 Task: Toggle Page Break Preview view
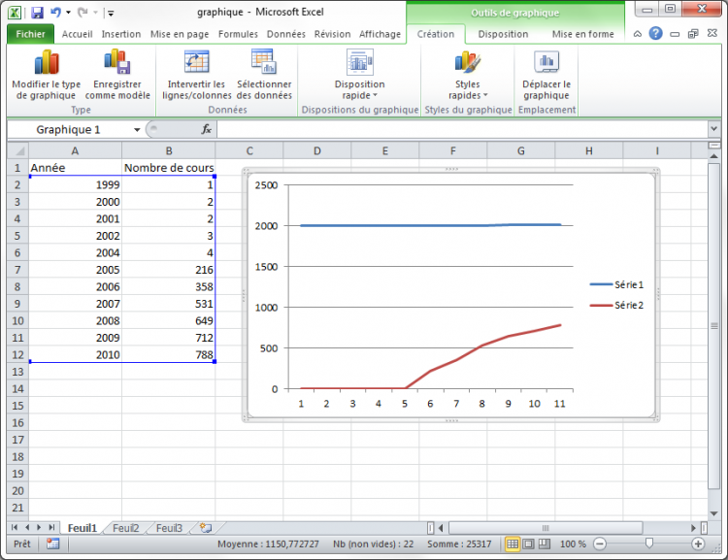click(x=545, y=544)
